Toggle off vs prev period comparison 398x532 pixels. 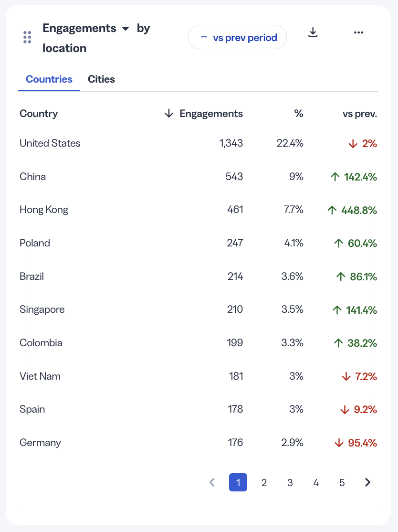point(237,37)
